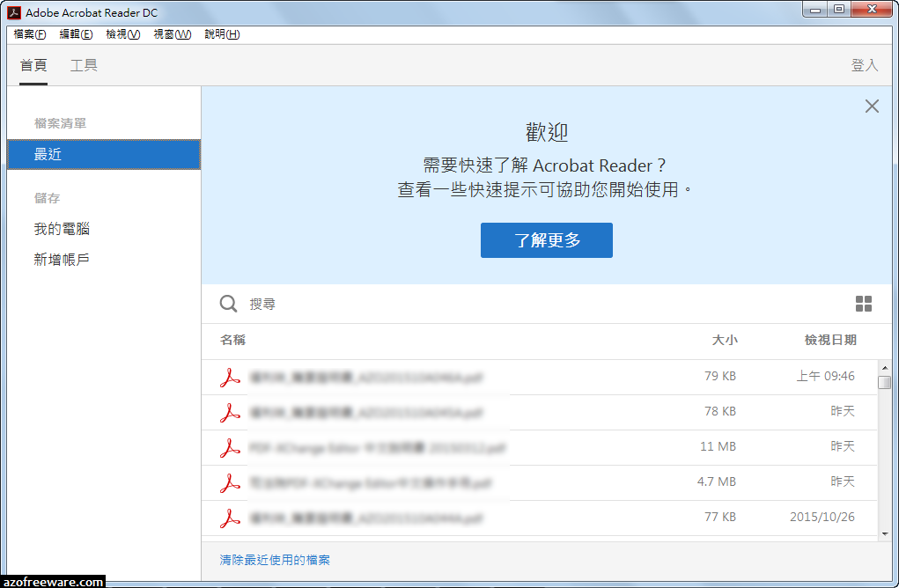Click the file list scrollbar up arrow
The image size is (899, 588).
(885, 368)
